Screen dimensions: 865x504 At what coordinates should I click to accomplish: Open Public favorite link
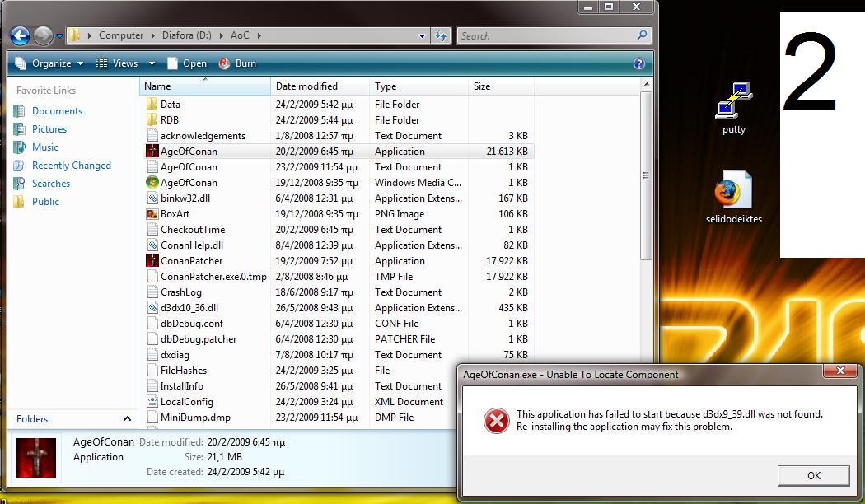(x=45, y=202)
